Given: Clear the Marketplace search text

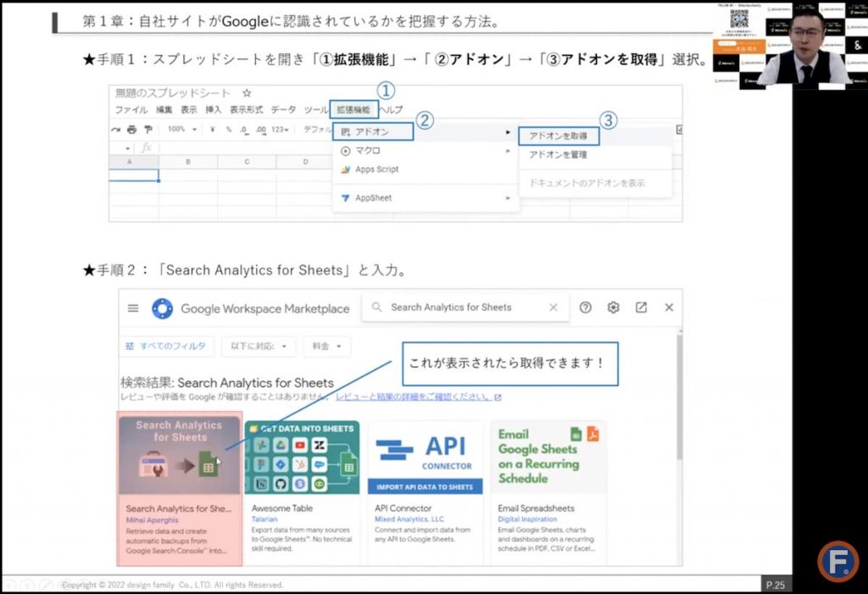Looking at the screenshot, I should click(x=553, y=308).
